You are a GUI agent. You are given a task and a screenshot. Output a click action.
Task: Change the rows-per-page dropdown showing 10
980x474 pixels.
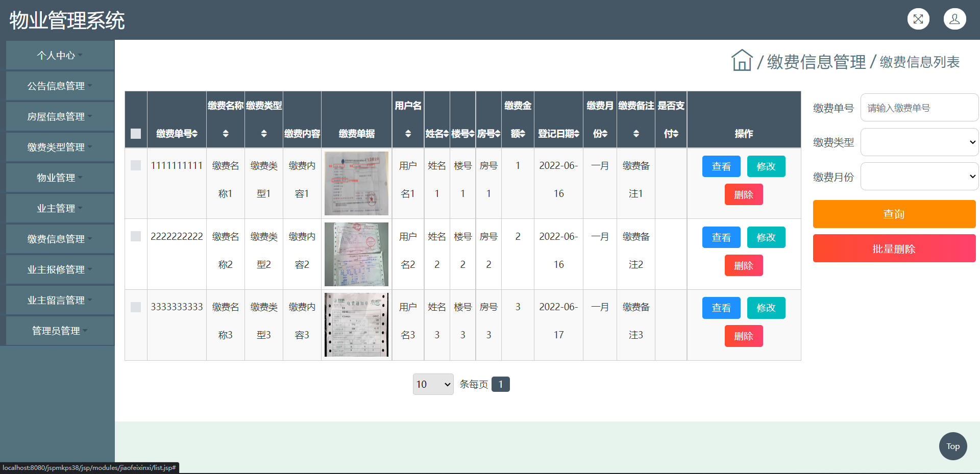(x=433, y=384)
